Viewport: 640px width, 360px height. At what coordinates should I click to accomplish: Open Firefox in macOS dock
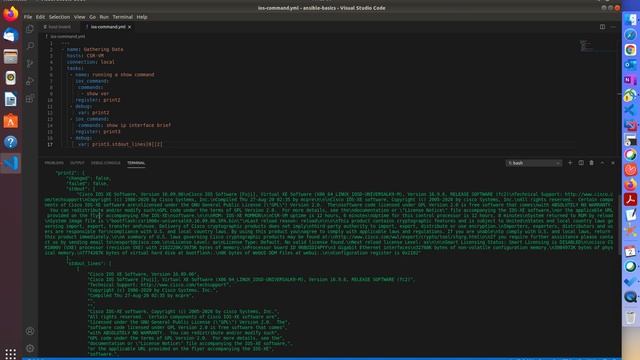(630, 184)
